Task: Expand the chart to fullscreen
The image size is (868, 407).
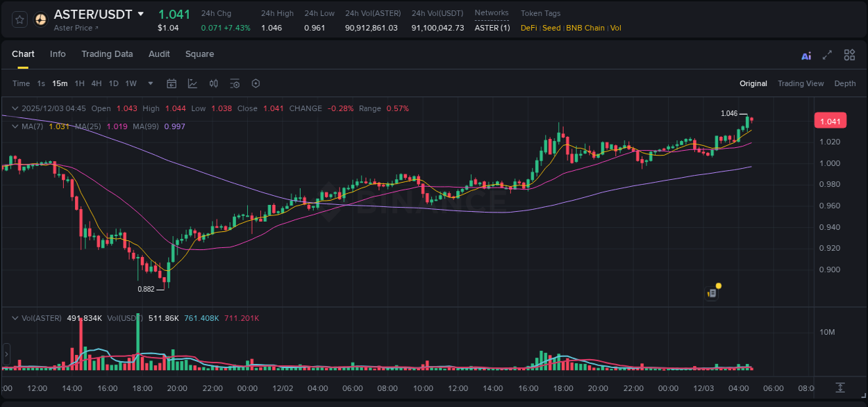Action: point(826,55)
